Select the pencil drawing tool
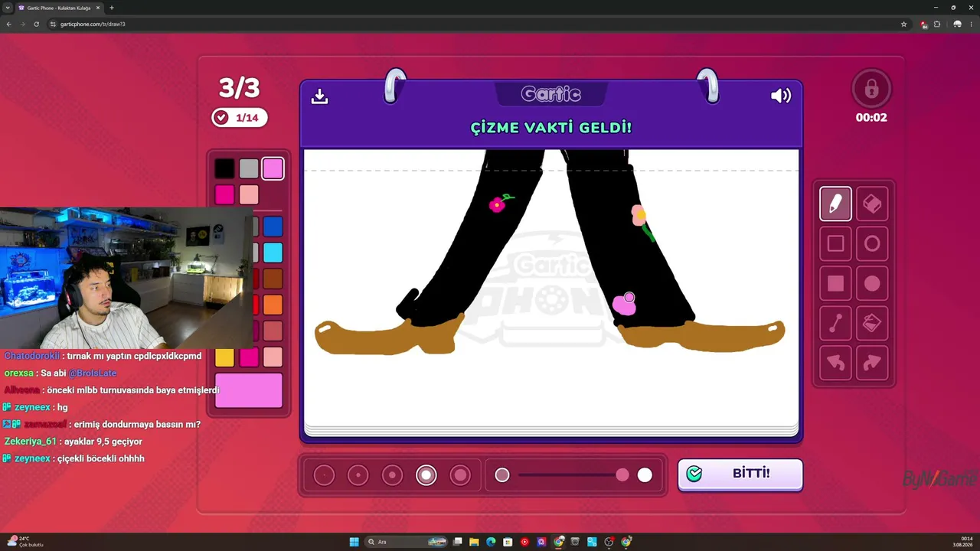 click(x=835, y=204)
